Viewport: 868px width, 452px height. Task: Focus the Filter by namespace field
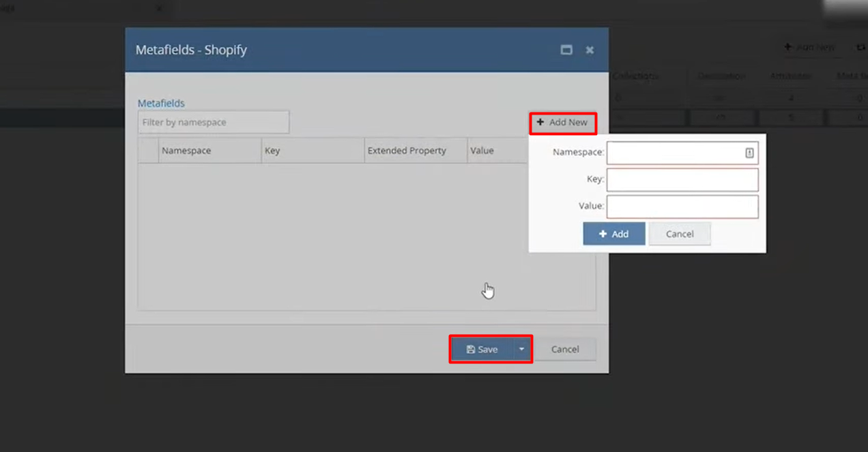pos(214,123)
